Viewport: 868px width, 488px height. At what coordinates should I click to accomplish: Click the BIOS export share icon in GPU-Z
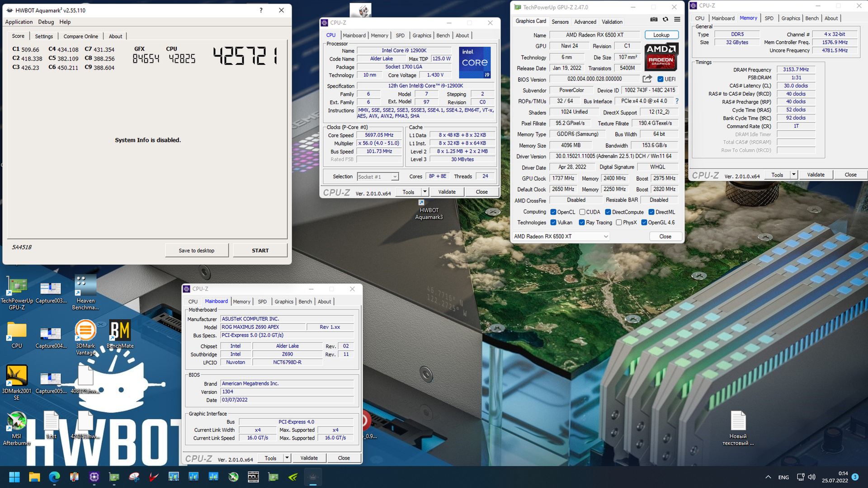[647, 79]
